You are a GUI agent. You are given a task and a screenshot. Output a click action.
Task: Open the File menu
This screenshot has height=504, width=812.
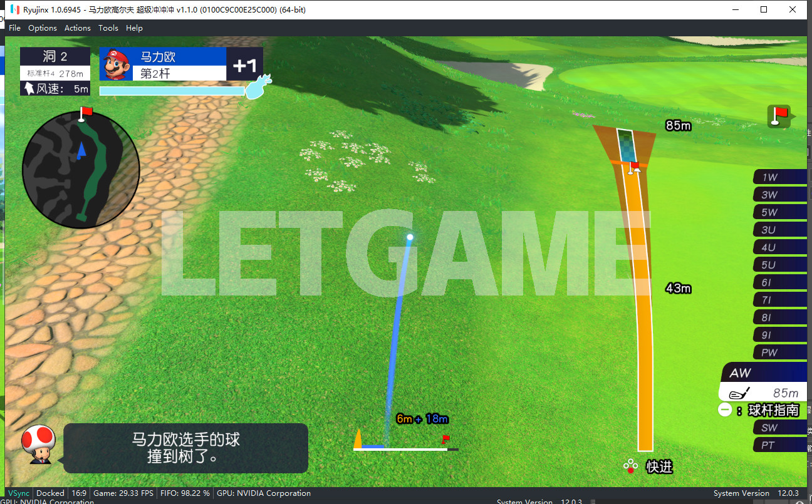14,28
